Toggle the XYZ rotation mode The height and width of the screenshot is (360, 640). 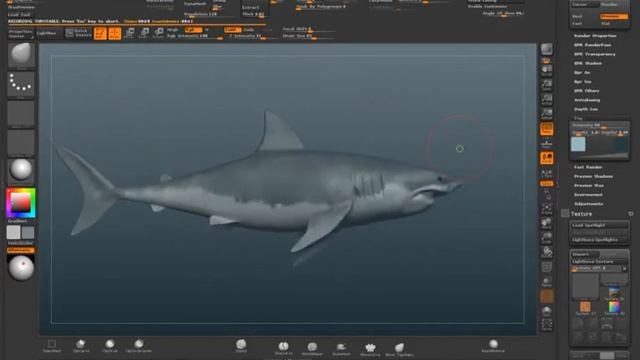547,184
